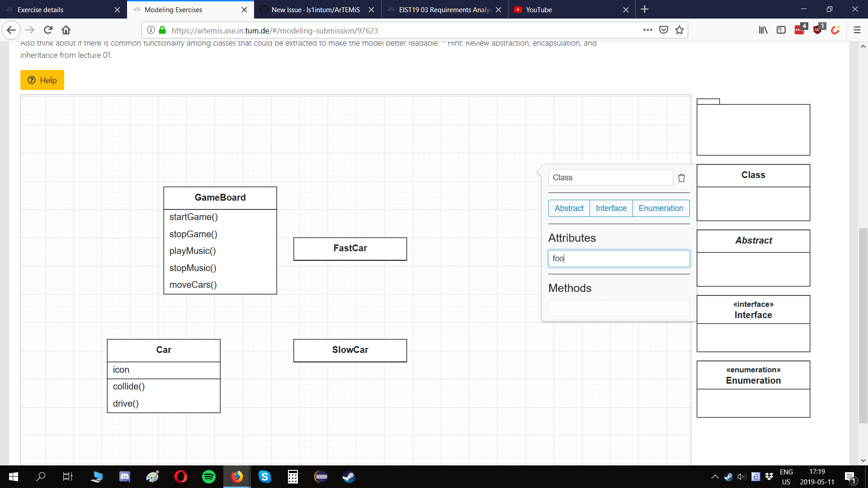Open the uBlock Origin extension icon
The image size is (868, 488).
[x=818, y=30]
